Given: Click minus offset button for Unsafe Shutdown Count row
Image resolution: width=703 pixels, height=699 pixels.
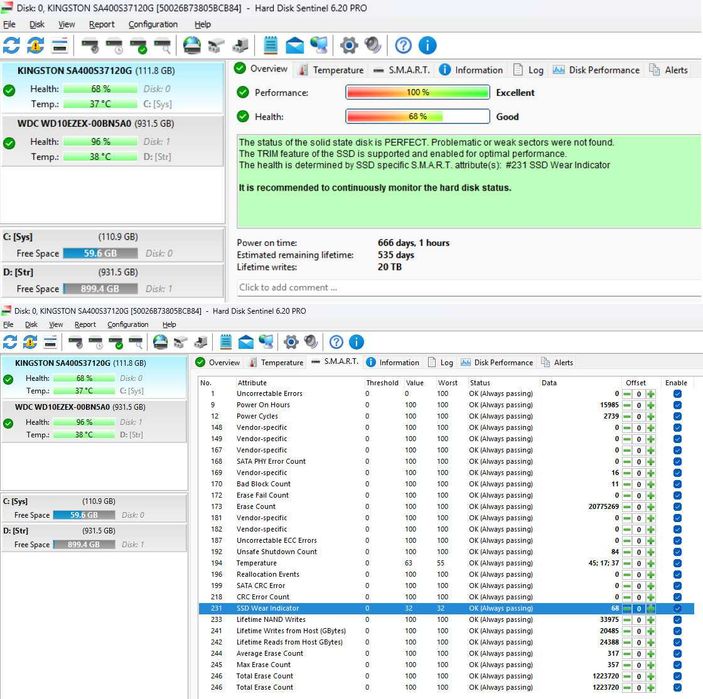Looking at the screenshot, I should click(627, 552).
